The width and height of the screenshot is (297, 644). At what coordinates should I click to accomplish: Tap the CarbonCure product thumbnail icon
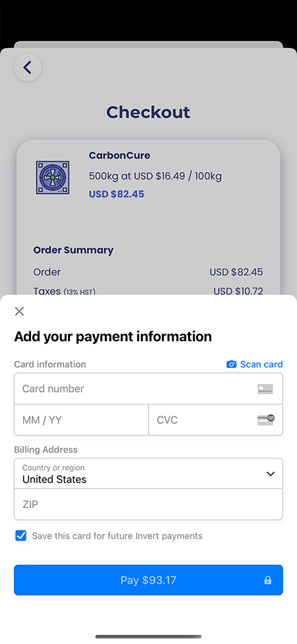point(53,177)
